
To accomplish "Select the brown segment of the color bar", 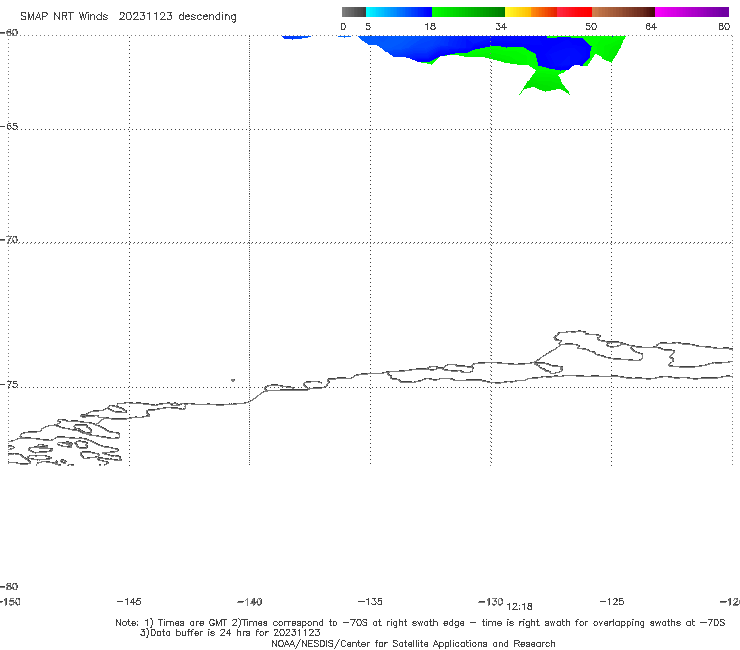I will pos(623,12).
